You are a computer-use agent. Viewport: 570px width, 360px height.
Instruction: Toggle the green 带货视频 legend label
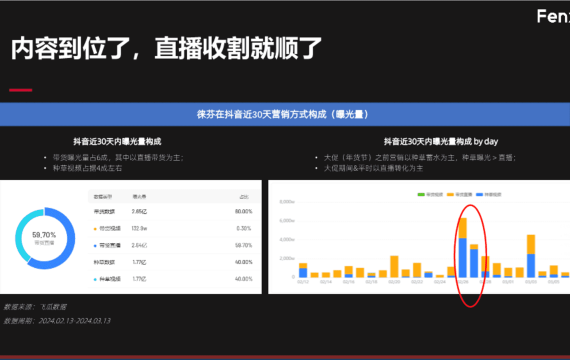[x=434, y=195]
